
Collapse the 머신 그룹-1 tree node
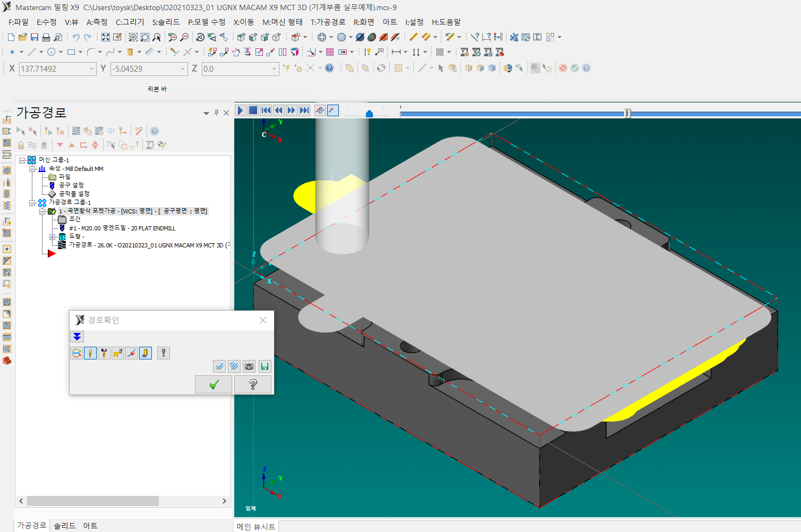pyautogui.click(x=22, y=160)
